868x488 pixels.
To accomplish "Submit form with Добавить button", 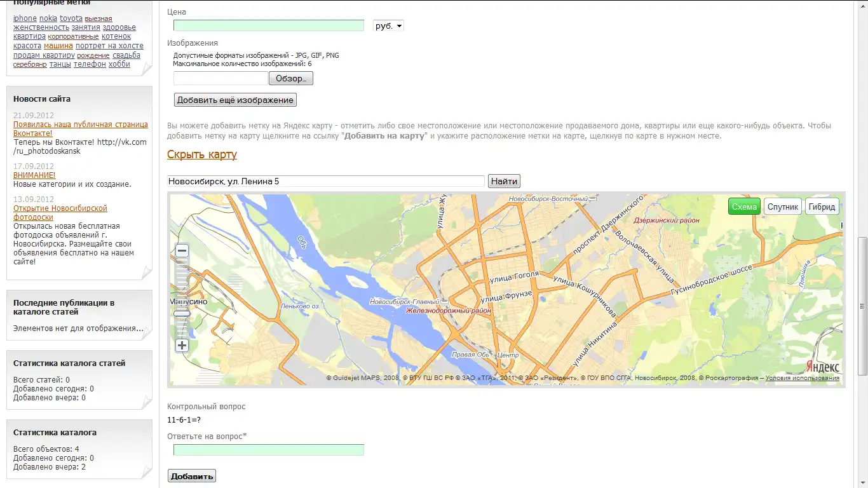I will point(192,476).
